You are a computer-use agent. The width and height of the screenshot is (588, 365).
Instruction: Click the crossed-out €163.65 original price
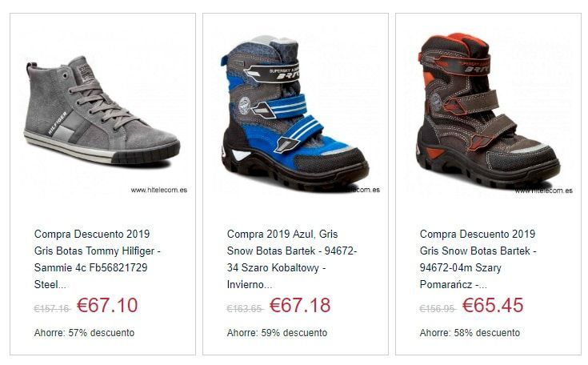(x=245, y=309)
